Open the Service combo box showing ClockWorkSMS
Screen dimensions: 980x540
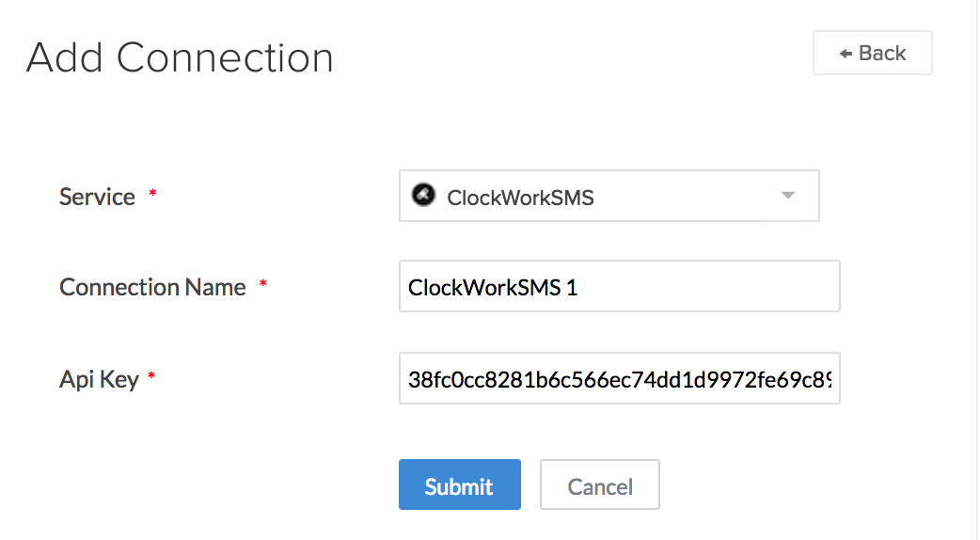(x=609, y=196)
